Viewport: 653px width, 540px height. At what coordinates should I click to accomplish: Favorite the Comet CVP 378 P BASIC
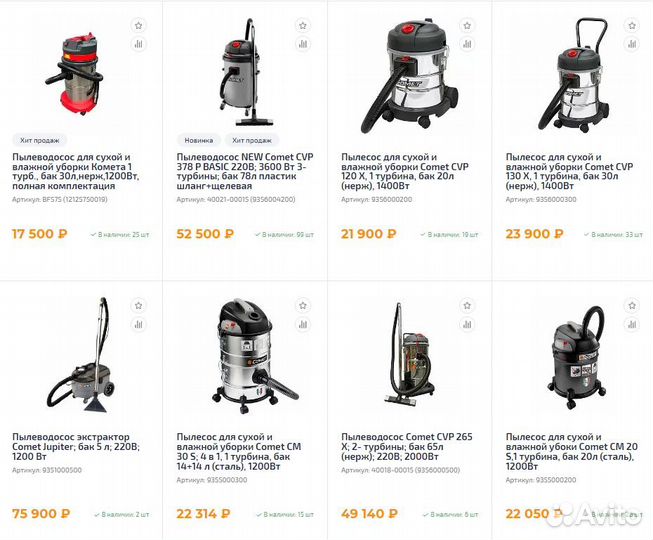pyautogui.click(x=303, y=25)
